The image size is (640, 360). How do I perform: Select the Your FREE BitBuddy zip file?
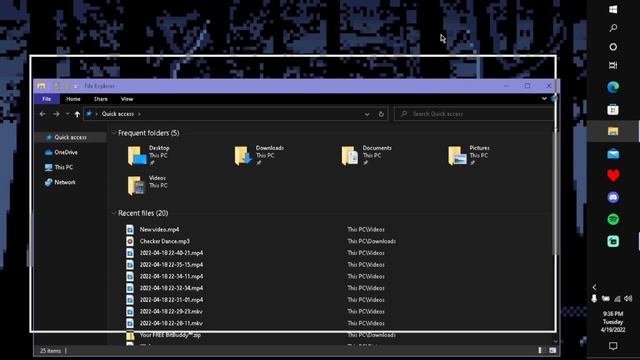point(170,335)
